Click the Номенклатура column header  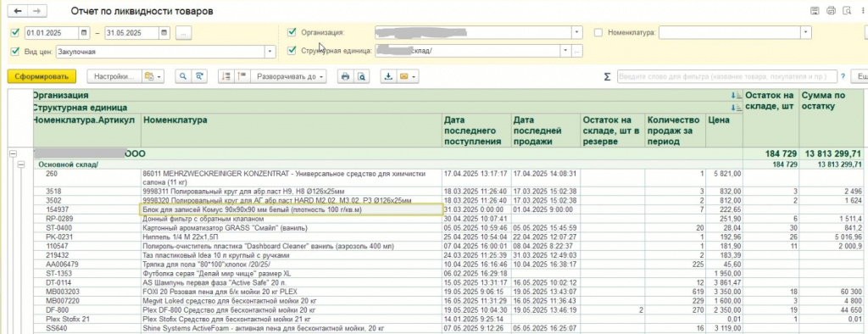point(292,131)
